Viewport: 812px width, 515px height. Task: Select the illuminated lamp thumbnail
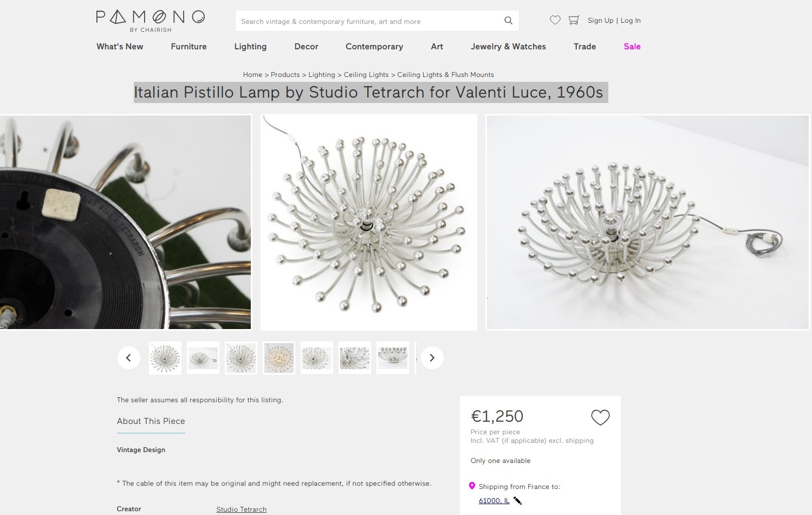[x=279, y=358]
